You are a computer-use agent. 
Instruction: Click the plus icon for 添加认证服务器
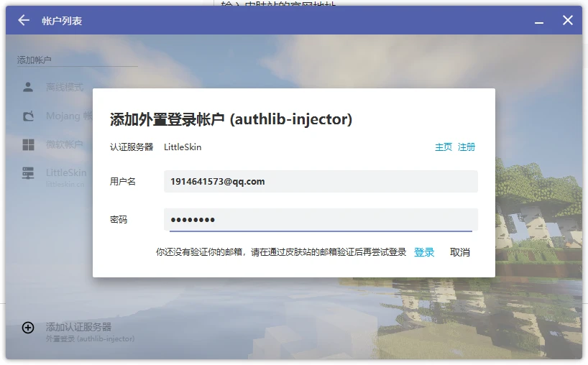28,328
